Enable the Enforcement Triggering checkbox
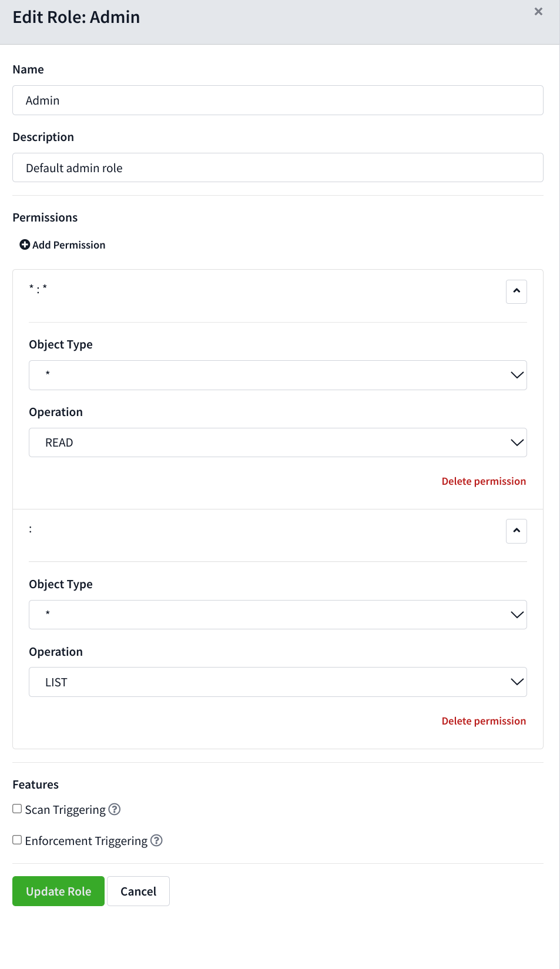Screen dimensions: 560x969 tap(18, 840)
